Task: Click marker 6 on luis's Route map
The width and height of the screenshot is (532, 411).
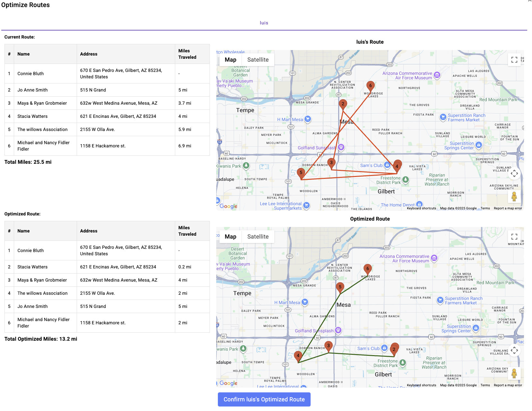Action: 371,85
